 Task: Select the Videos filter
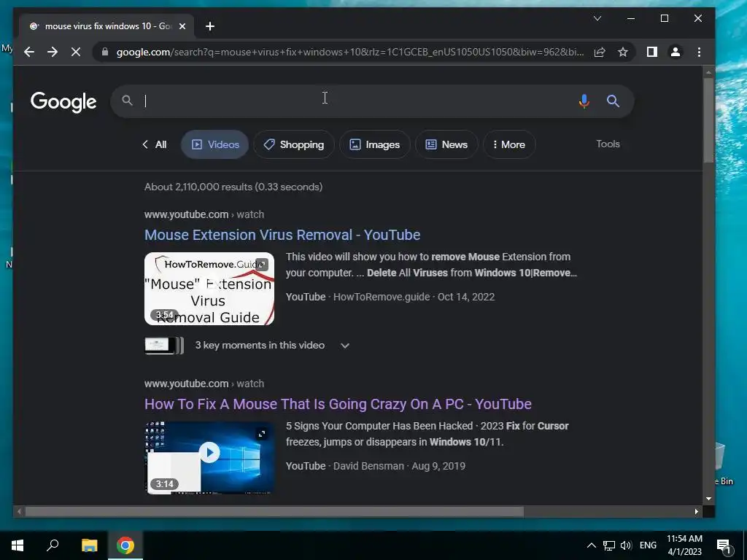click(215, 144)
